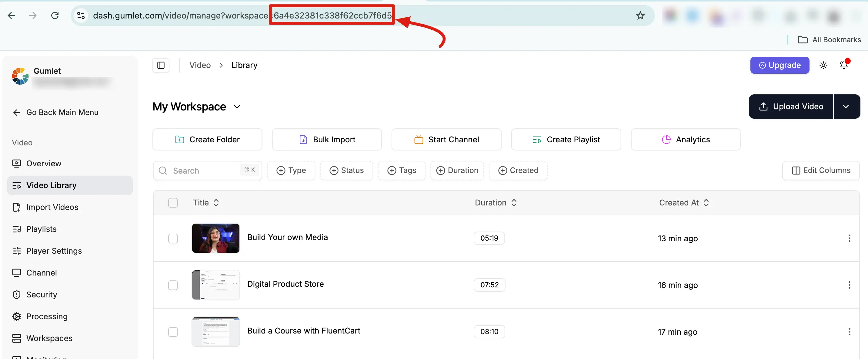Open Build Your own Media thumbnail
Screen dimensions: 868x359
point(216,238)
